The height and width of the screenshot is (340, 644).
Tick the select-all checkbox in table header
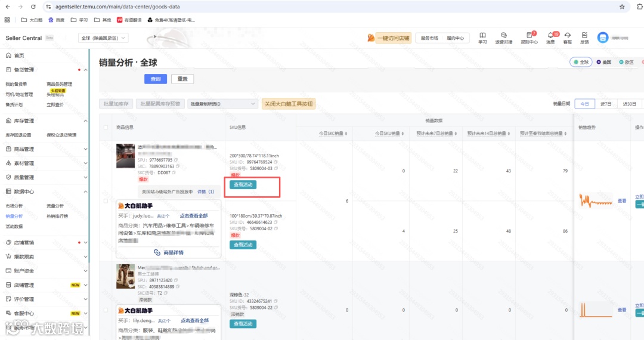click(x=106, y=127)
